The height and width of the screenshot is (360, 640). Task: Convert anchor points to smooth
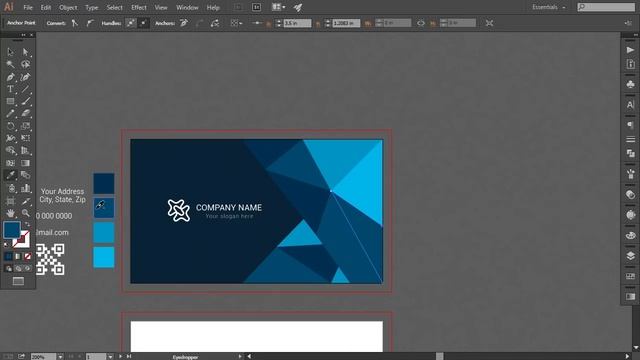point(90,23)
